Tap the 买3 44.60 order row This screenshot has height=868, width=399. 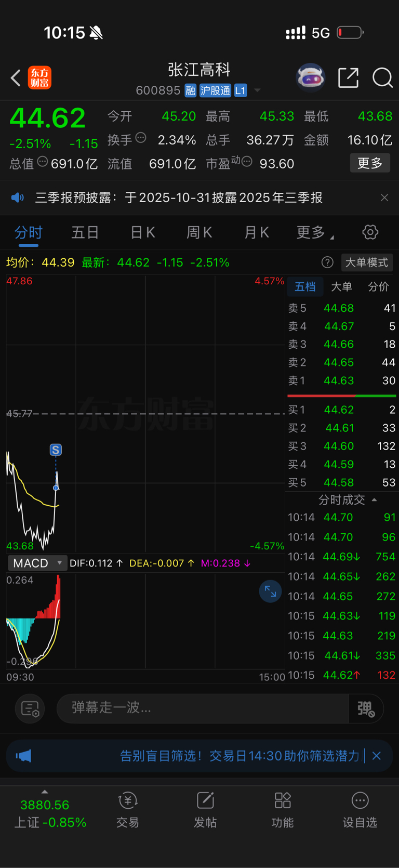(x=342, y=446)
